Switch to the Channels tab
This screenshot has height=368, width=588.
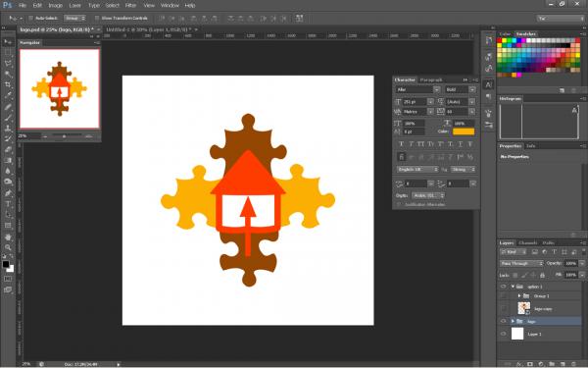click(528, 243)
